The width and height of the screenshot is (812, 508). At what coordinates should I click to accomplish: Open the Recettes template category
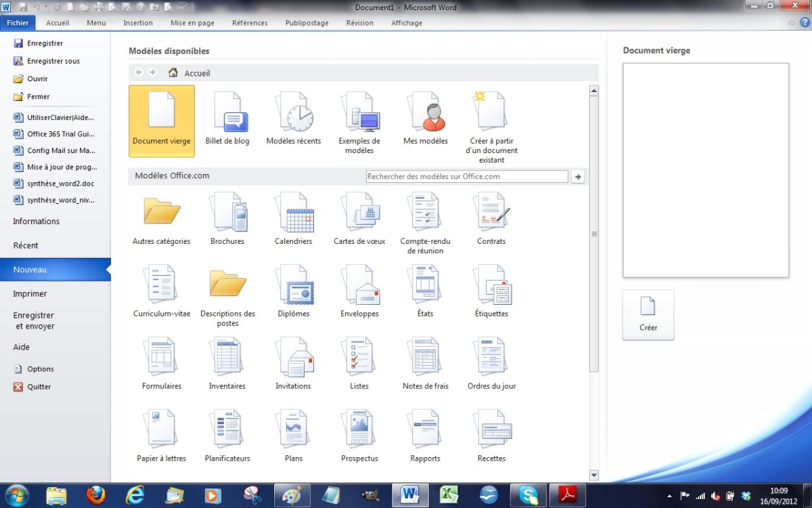coord(492,436)
